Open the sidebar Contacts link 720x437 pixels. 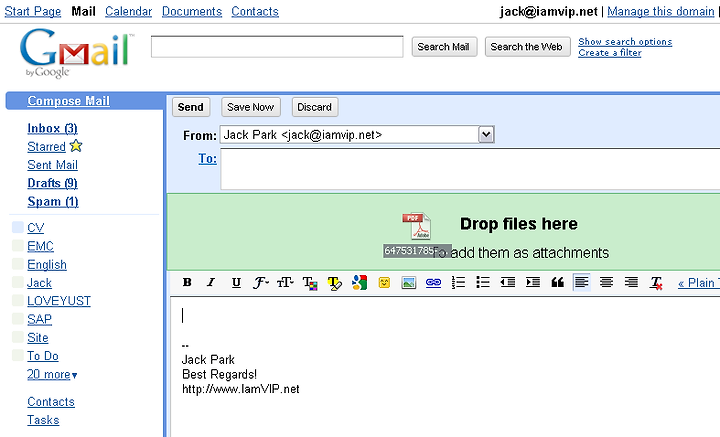tap(51, 402)
